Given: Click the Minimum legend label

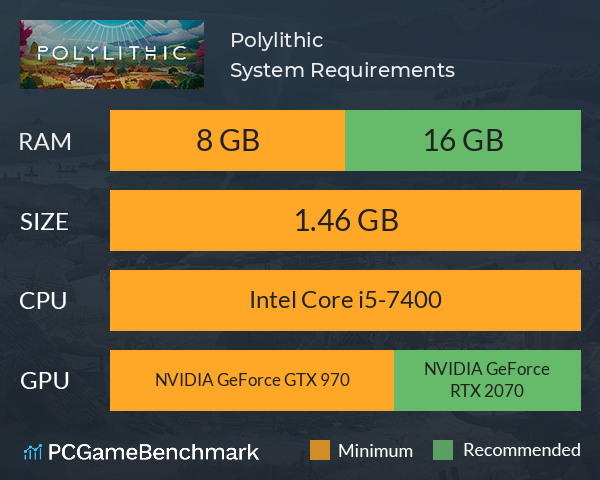Looking at the screenshot, I should pyautogui.click(x=375, y=451).
